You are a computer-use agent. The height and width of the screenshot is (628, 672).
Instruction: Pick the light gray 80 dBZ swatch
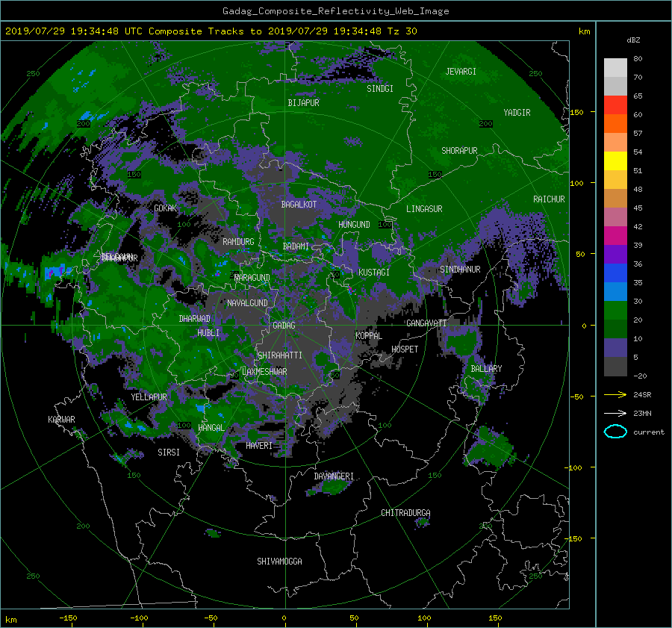(x=615, y=67)
